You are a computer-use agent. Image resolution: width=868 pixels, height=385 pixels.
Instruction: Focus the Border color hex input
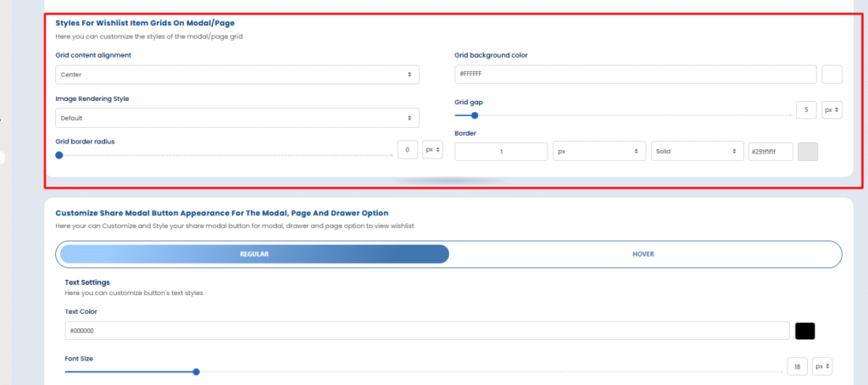[x=771, y=151]
